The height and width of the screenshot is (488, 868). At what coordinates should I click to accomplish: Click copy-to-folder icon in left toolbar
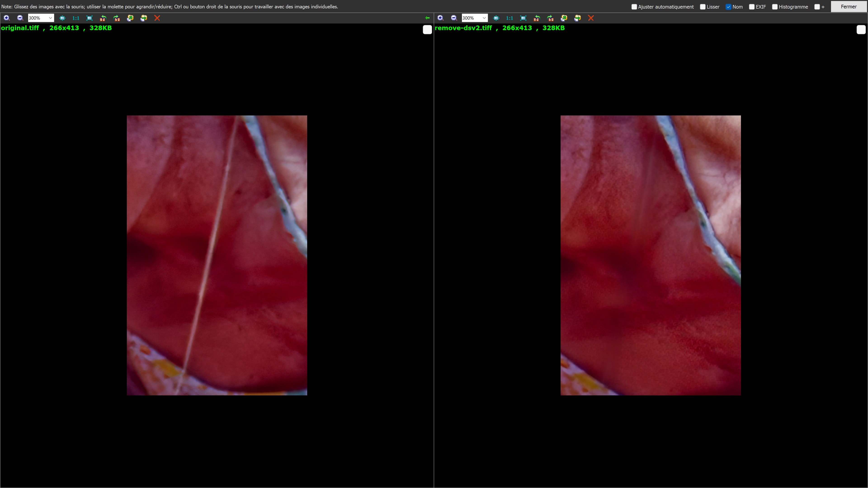click(130, 18)
